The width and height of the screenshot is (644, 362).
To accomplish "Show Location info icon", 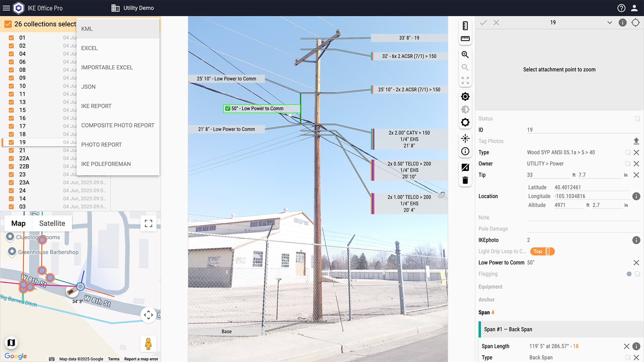I will 636,196.
